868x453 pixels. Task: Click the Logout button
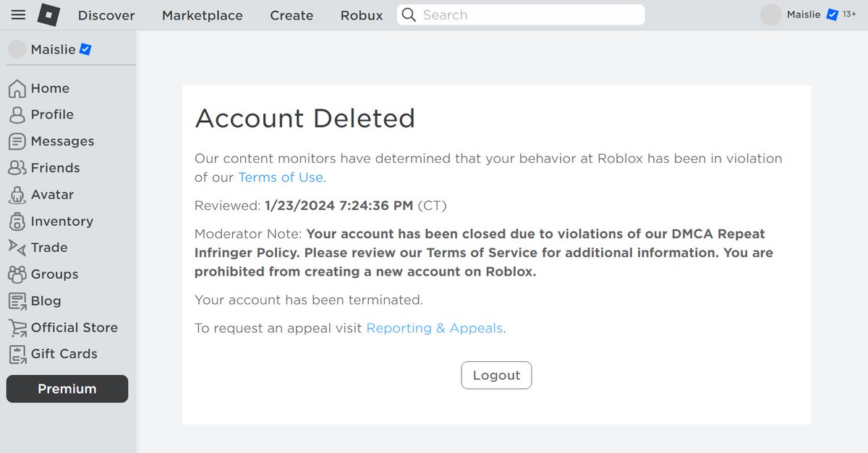click(x=496, y=376)
